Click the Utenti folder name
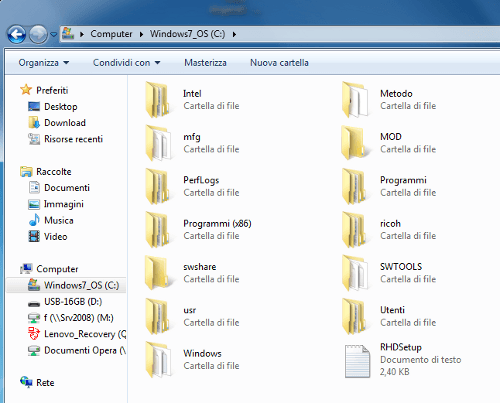The width and height of the screenshot is (500, 403). (392, 310)
